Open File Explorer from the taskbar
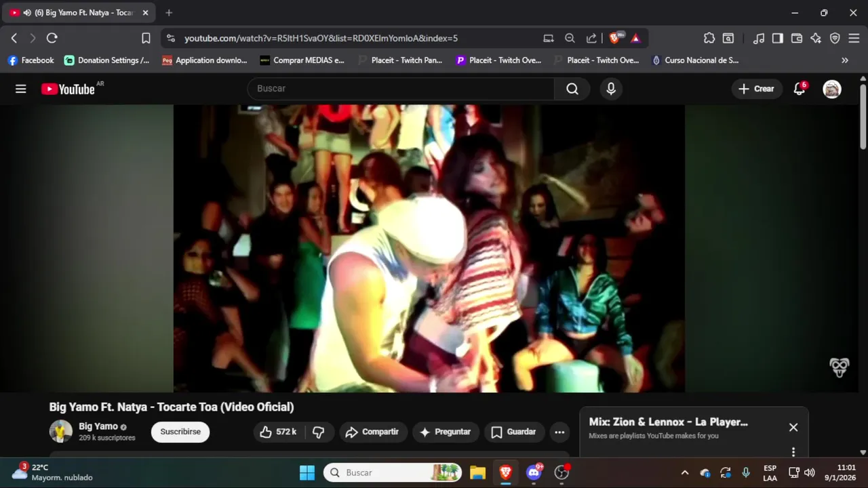 (478, 472)
